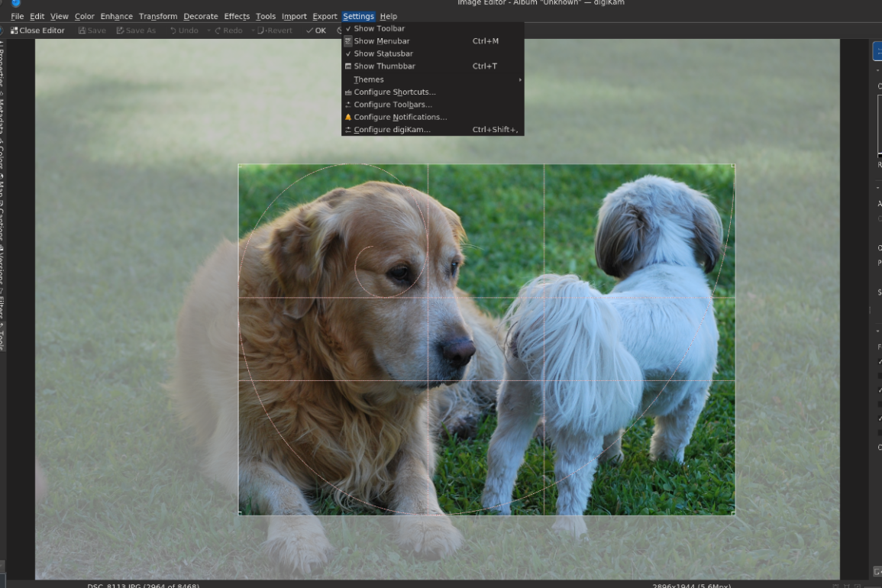This screenshot has height=588, width=882.
Task: Click the bell icon for Configure Notifications
Action: point(348,117)
